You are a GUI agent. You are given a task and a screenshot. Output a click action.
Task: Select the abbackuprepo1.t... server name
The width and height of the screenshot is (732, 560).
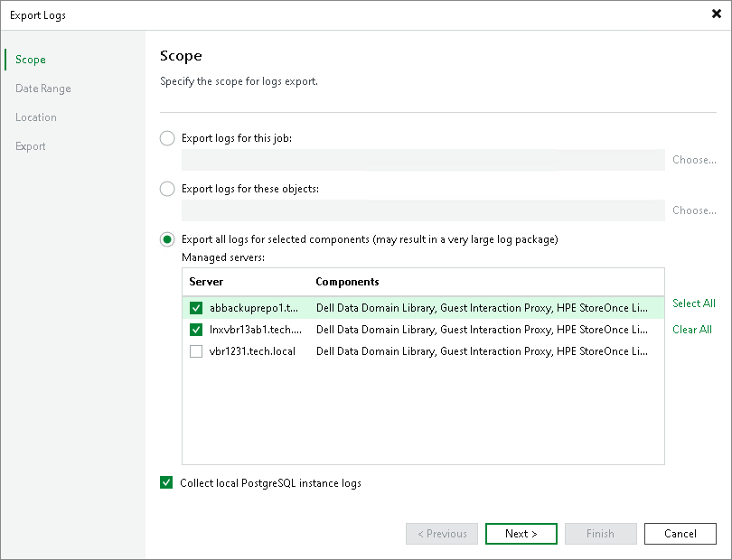click(254, 308)
